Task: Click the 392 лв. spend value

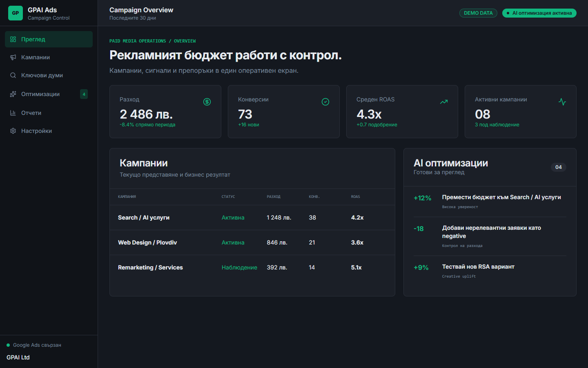Action: tap(277, 267)
